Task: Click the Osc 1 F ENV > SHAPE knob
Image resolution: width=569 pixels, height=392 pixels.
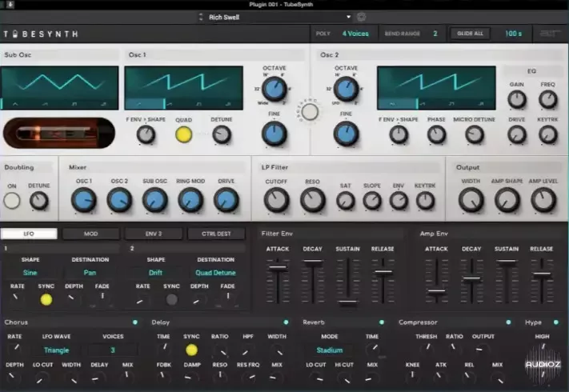Action: click(146, 134)
